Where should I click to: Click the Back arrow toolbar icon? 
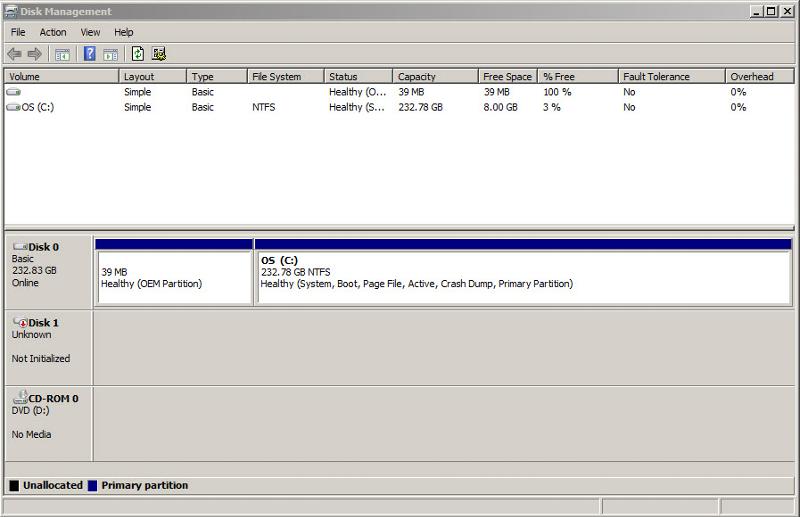click(14, 54)
